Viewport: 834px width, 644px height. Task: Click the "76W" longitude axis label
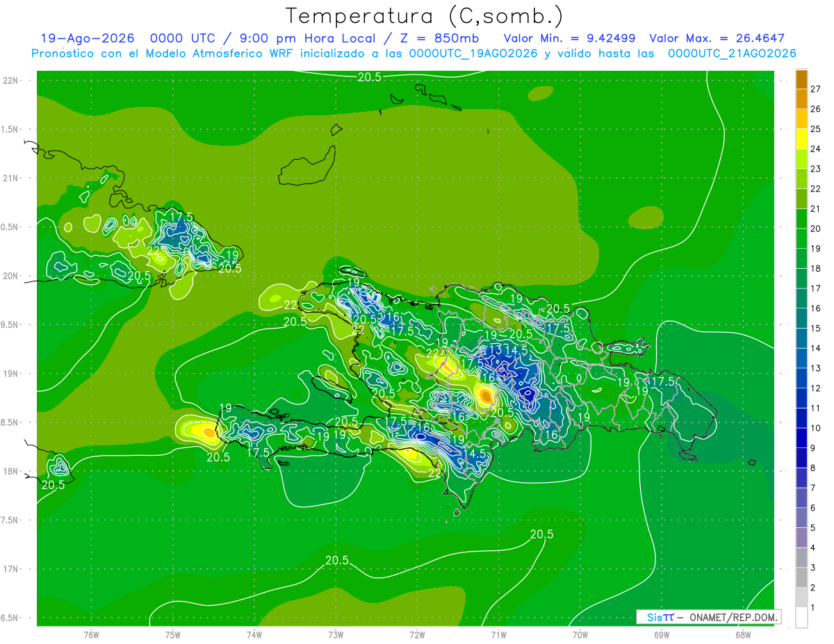[x=91, y=634]
